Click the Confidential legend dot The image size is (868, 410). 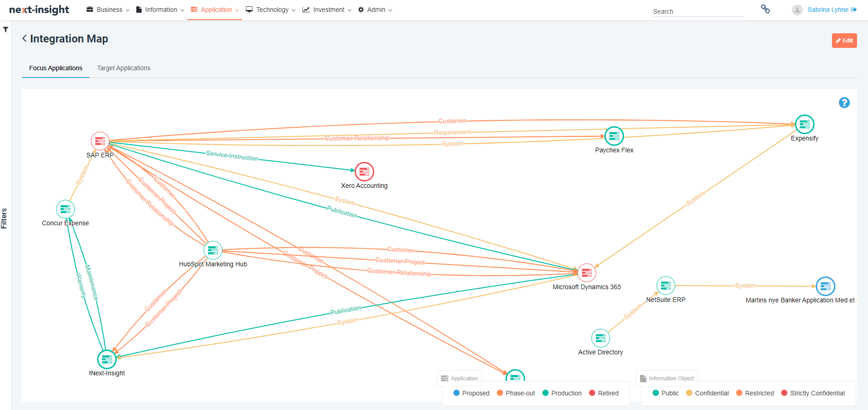689,393
